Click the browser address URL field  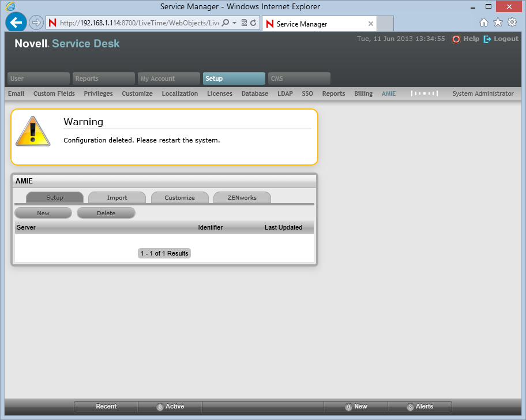pos(139,23)
